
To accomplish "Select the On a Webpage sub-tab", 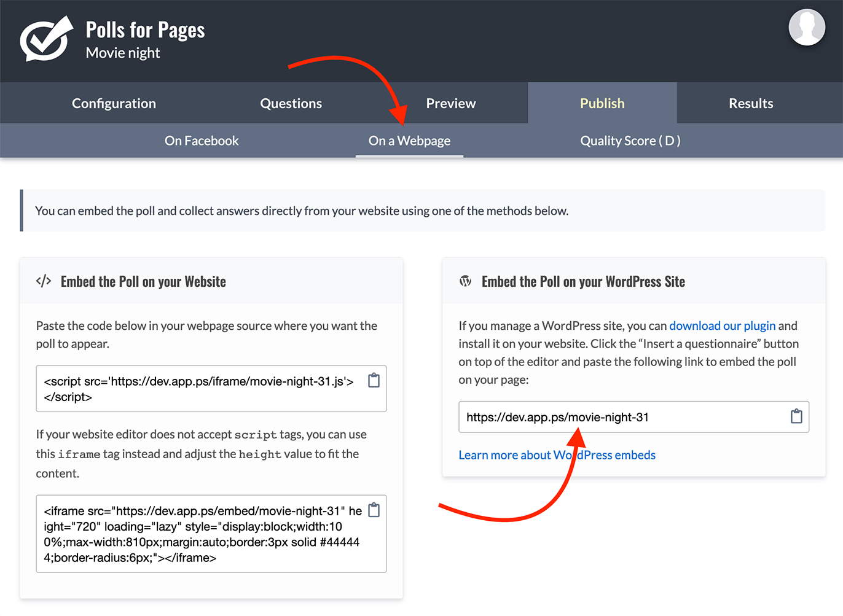I will coord(409,141).
